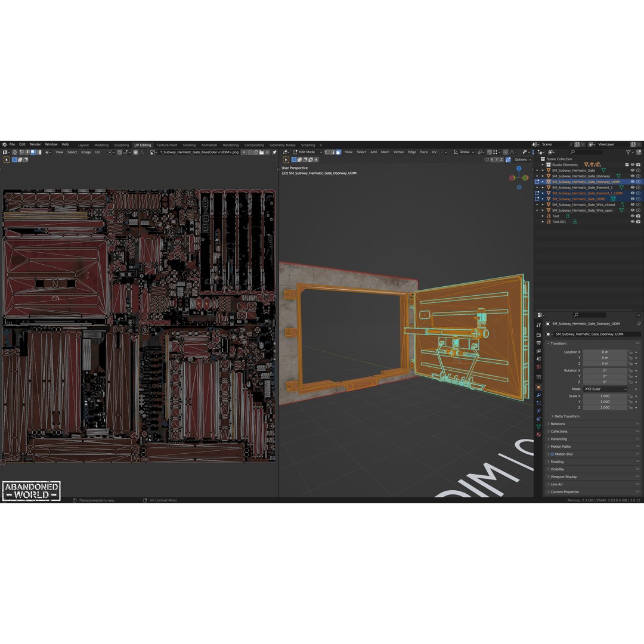644x644 pixels.
Task: Disable camera render visibility for Text.001
Action: coord(638,222)
